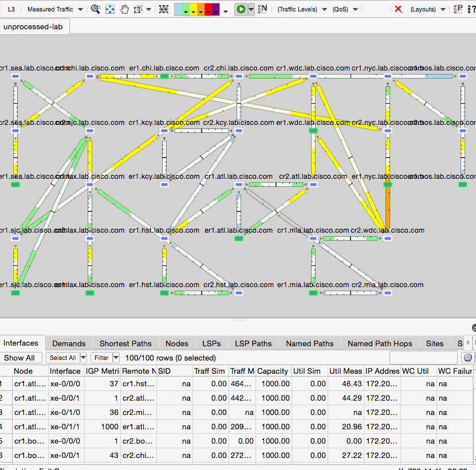The width and height of the screenshot is (476, 470).
Task: Select the cr1.wdc.lab.cisco.com node icon
Action: click(313, 76)
